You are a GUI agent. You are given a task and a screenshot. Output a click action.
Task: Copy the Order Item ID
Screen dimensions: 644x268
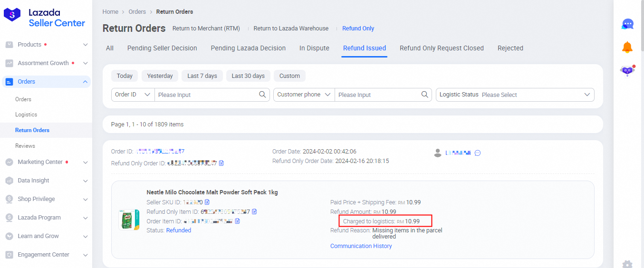click(x=238, y=221)
